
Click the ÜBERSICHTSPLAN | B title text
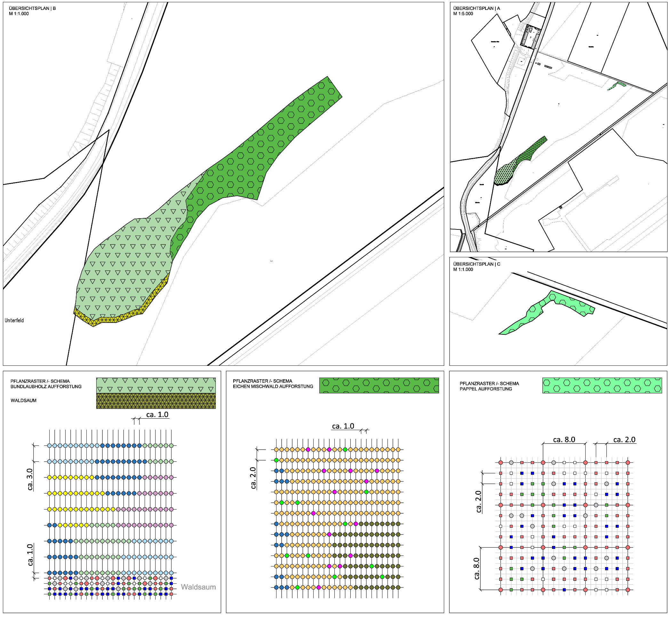point(32,8)
